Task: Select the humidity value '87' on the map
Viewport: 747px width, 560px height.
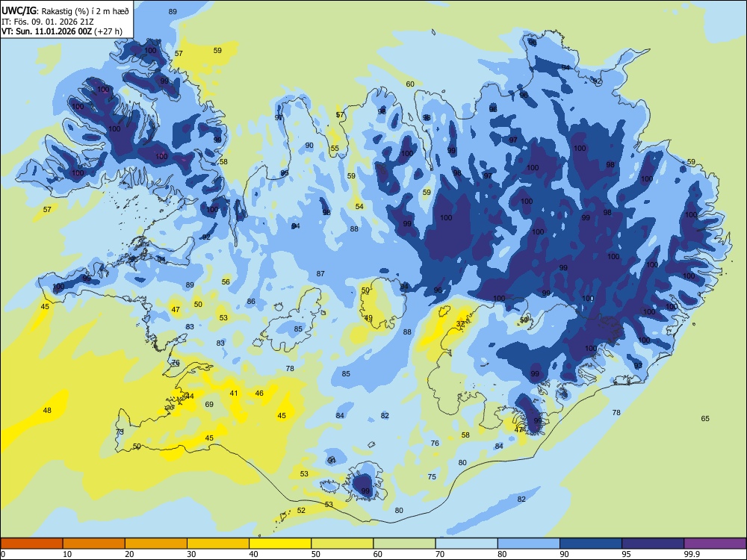Action: [x=320, y=274]
